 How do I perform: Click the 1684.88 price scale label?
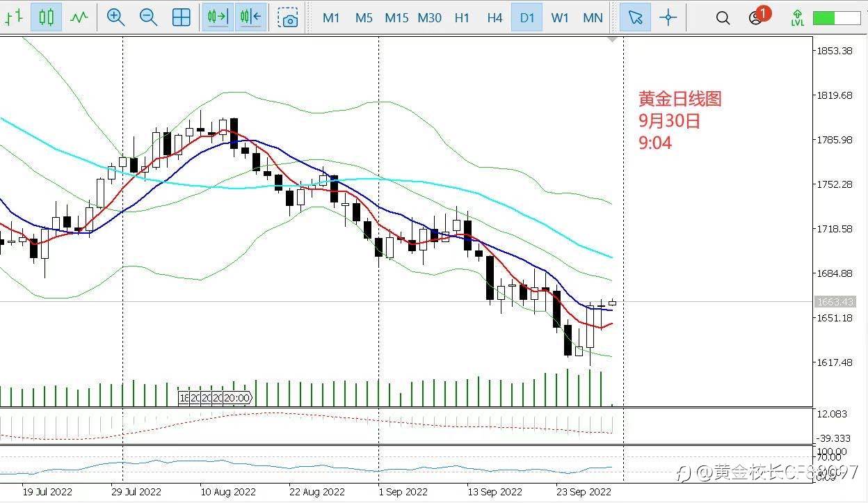(835, 273)
